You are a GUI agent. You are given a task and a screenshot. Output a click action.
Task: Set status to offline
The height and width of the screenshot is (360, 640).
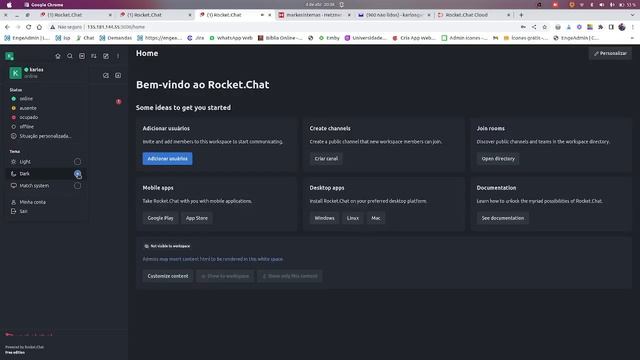coord(27,127)
